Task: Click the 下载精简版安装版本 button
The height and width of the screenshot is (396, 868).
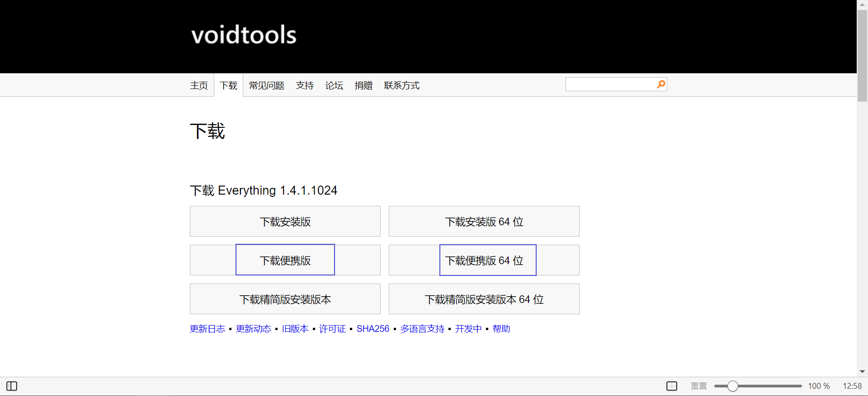Action: (x=285, y=299)
